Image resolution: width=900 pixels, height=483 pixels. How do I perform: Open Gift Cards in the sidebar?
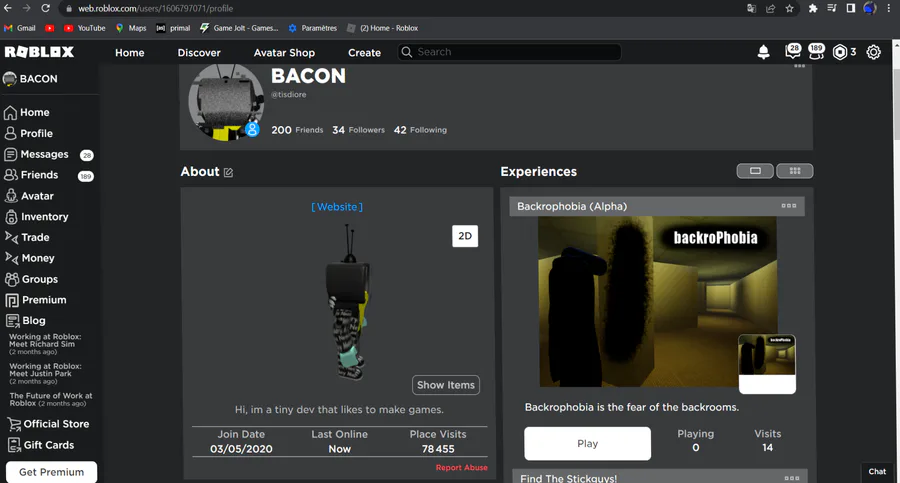pos(41,445)
